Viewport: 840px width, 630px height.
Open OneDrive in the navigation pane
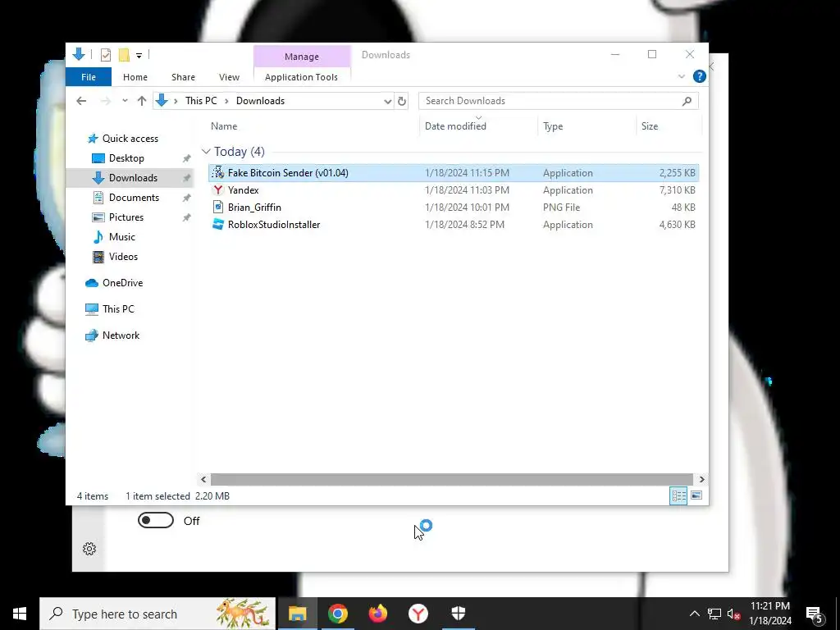point(122,283)
